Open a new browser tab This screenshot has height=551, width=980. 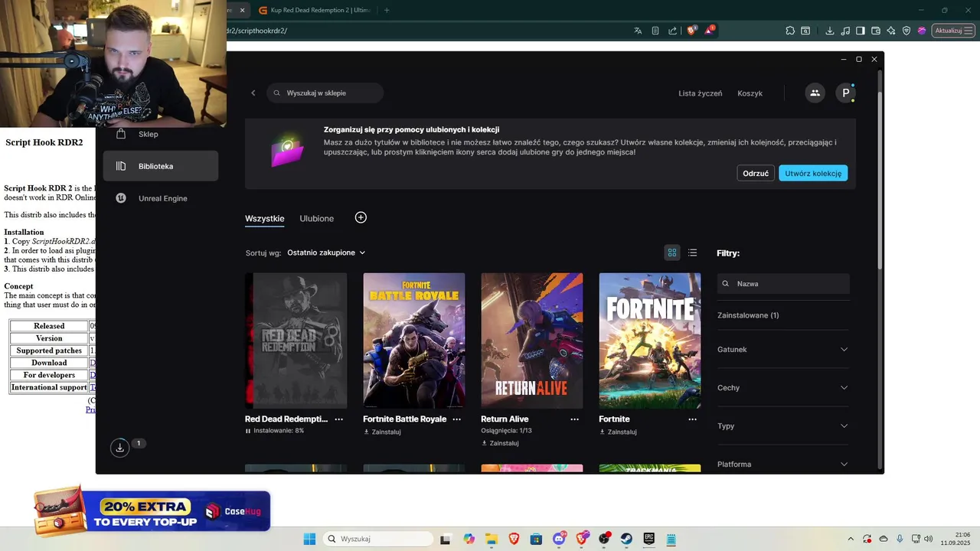[x=387, y=10]
